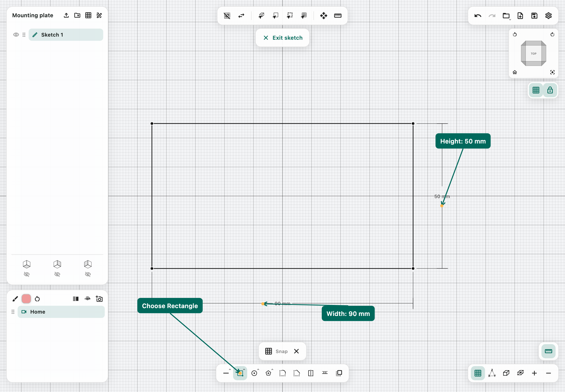Choose the Fillet corner tool
Image resolution: width=565 pixels, height=392 pixels.
[282, 373]
